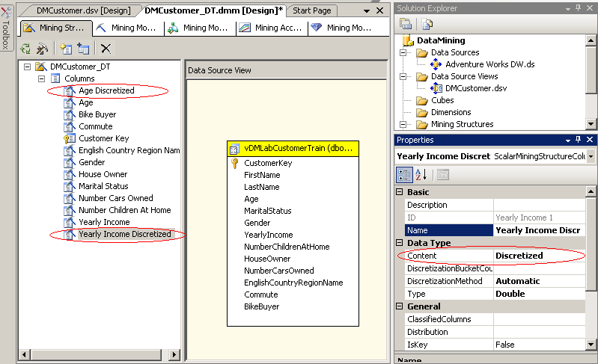The image size is (598, 364).
Task: Click the Toolbox side panel icon
Action: 6,13
